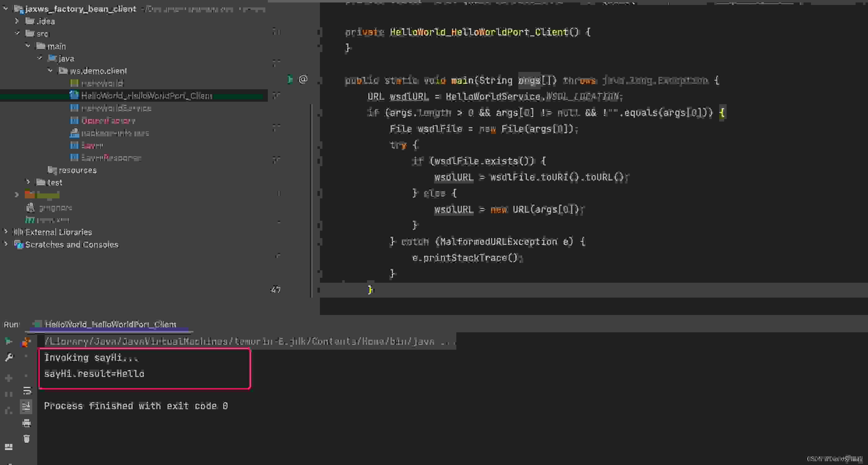The width and height of the screenshot is (868, 465).
Task: Toggle soft-wrap in console toolbar
Action: pos(27,391)
